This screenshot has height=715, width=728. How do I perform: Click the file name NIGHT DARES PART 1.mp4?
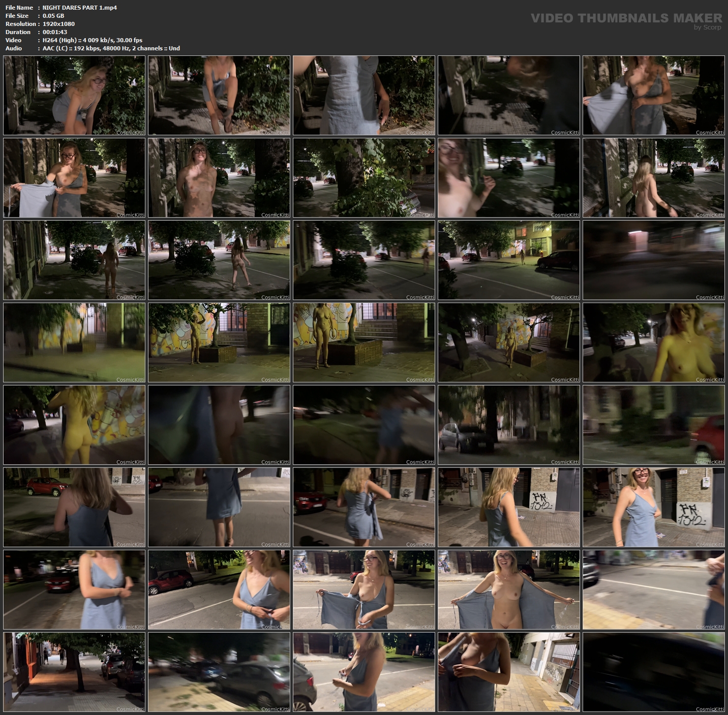79,8
